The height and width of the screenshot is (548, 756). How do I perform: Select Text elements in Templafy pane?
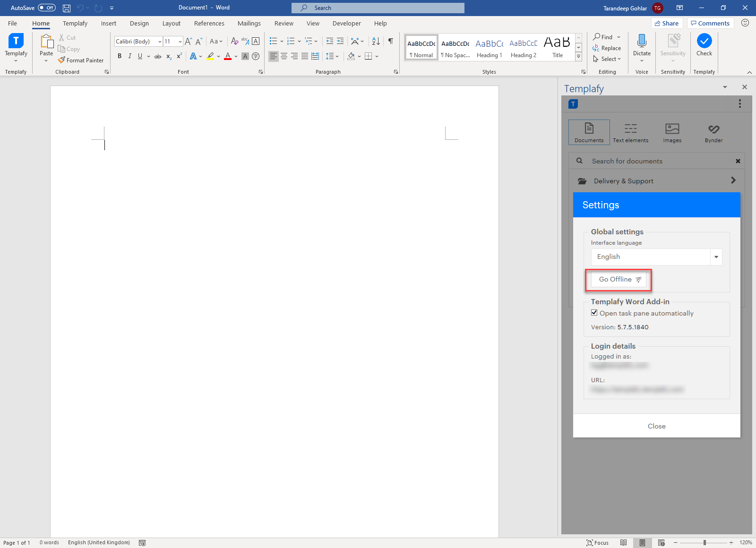point(630,132)
